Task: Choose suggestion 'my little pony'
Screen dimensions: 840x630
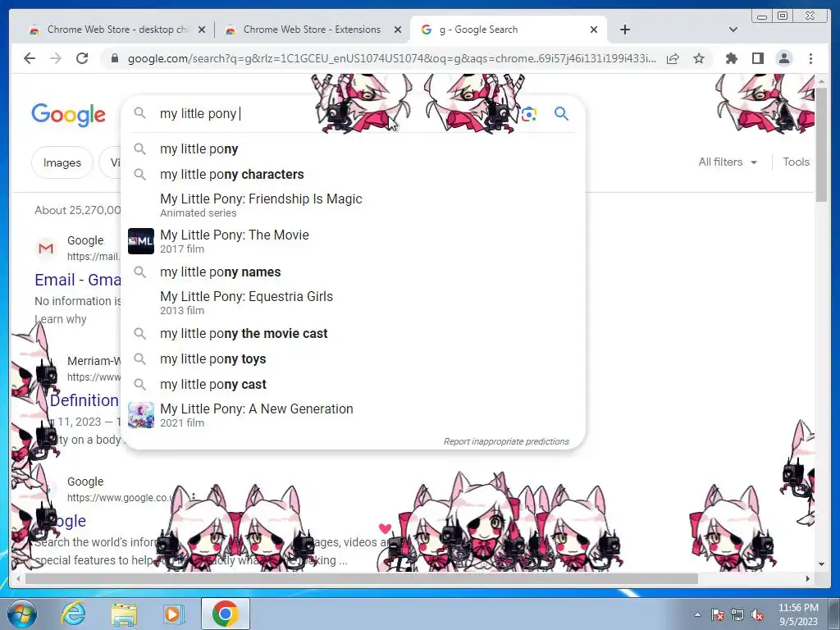Action: 354,149
